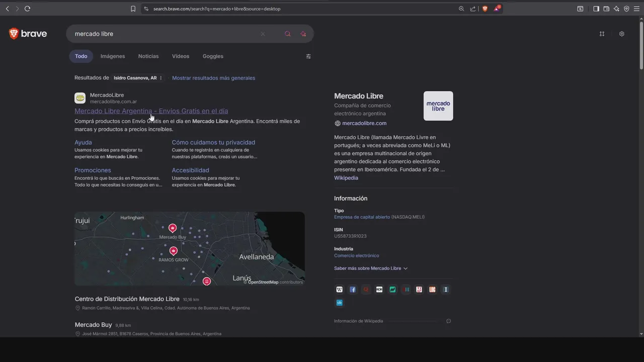
Task: Open Brave Shields lion icon
Action: tap(485, 9)
